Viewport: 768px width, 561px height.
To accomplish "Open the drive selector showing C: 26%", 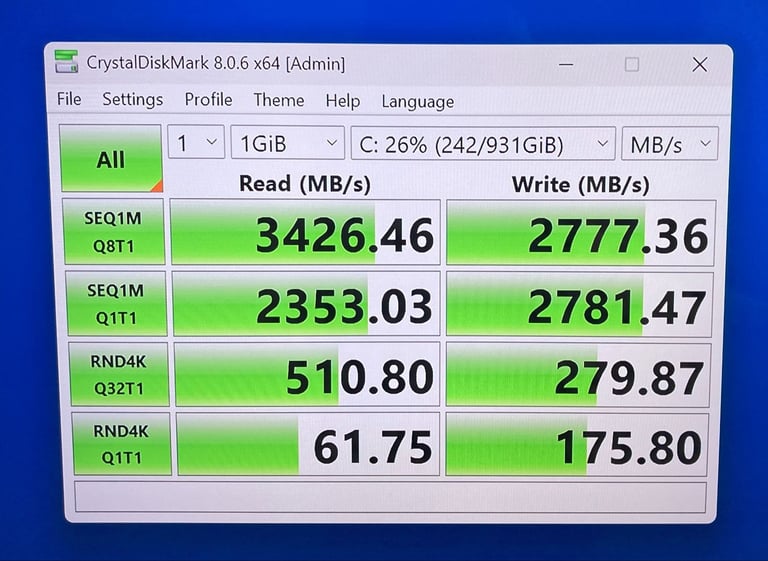I will point(483,144).
